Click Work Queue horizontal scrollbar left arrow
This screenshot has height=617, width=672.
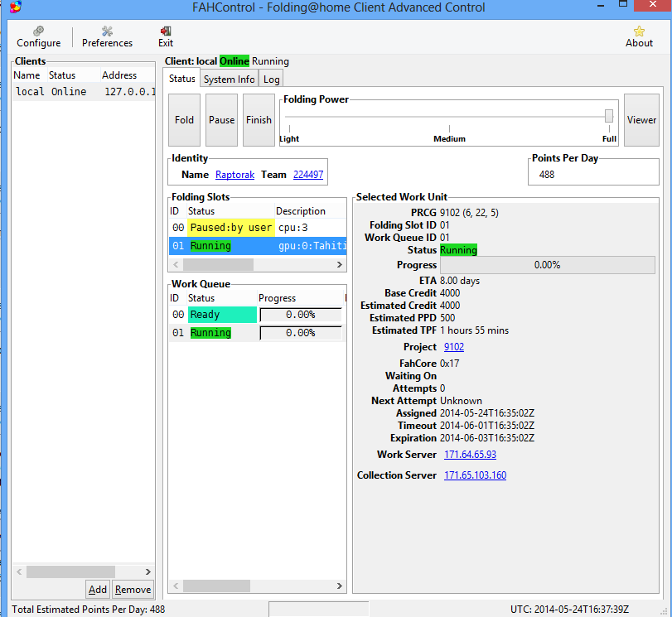pos(176,586)
